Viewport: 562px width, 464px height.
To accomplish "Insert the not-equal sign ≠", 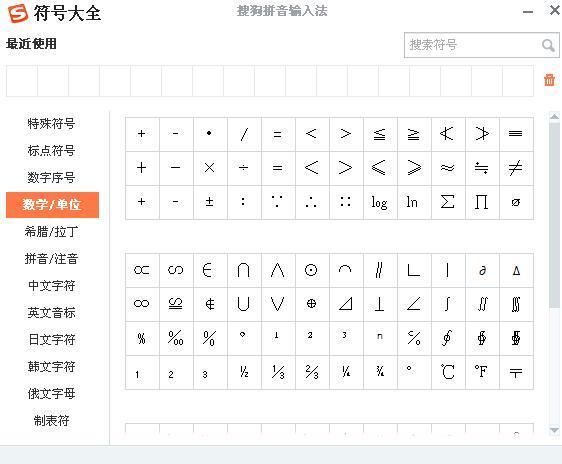I will (516, 168).
